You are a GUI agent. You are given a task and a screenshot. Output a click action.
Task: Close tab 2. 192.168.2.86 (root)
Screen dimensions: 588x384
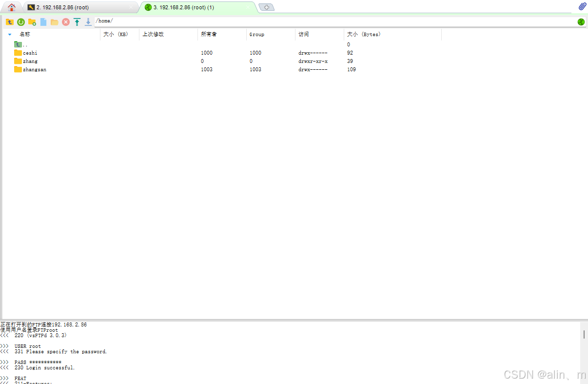[130, 8]
